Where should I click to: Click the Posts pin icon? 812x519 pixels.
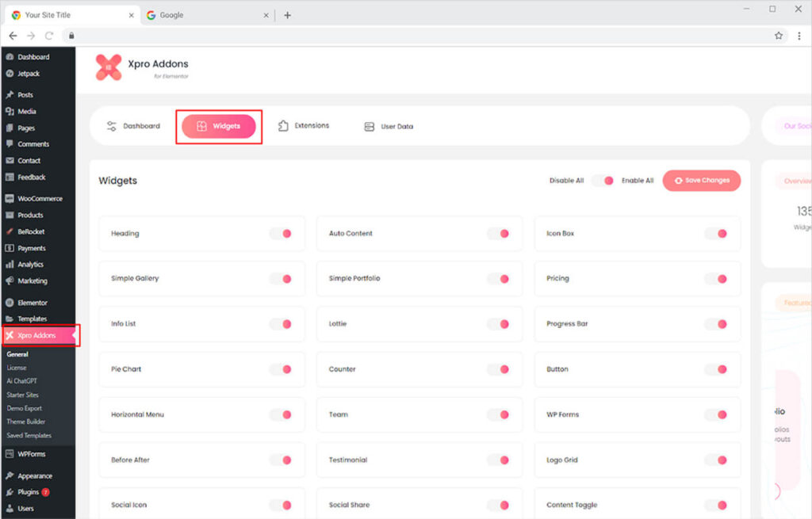10,95
